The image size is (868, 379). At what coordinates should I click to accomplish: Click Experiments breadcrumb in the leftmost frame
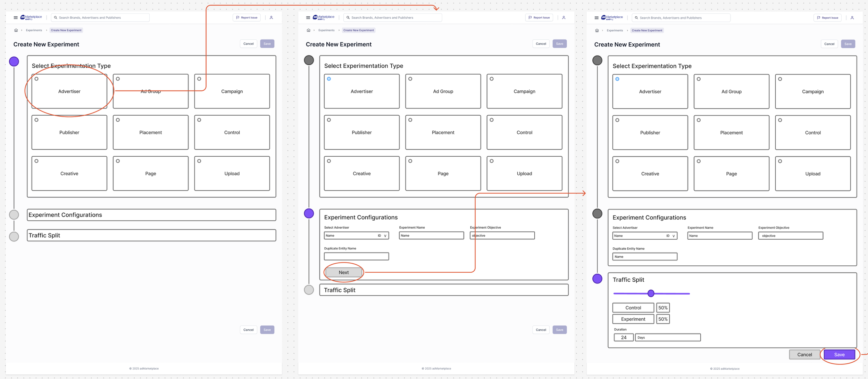(x=34, y=30)
